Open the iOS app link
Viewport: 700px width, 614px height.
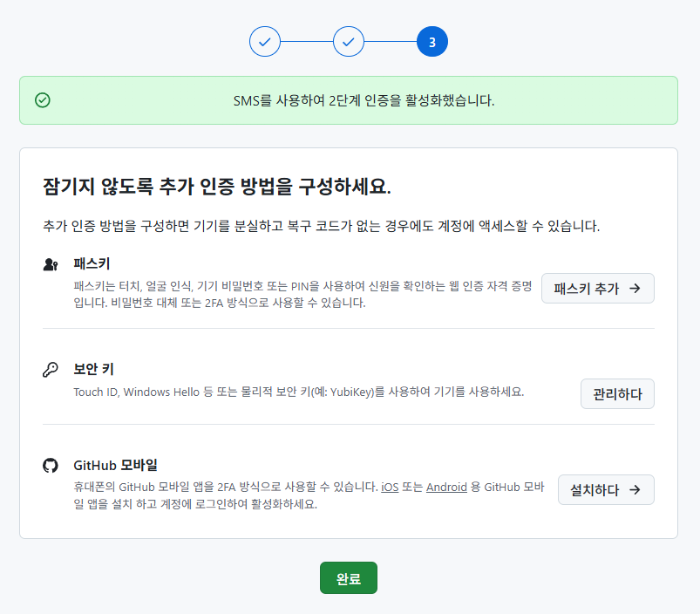(x=390, y=487)
